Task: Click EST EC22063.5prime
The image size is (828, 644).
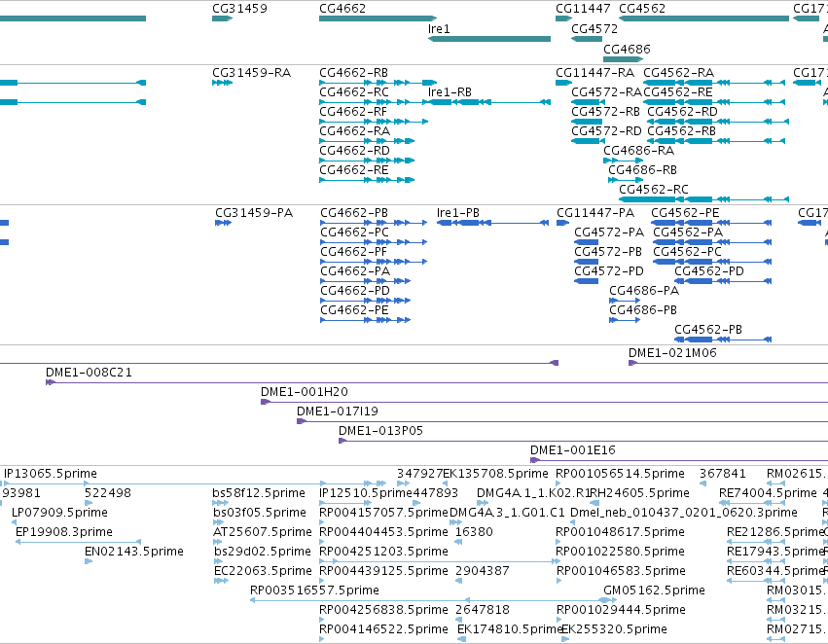Action: pyautogui.click(x=263, y=571)
